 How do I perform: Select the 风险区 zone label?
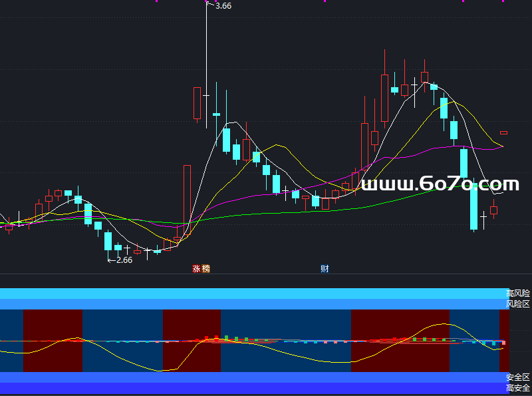point(518,303)
